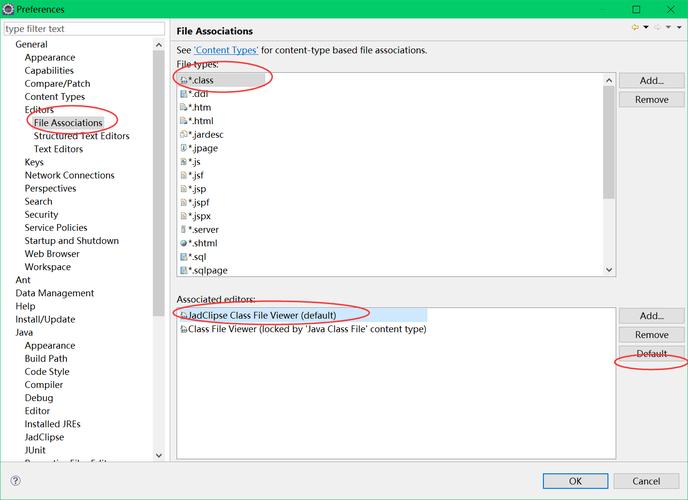
Task: Click Add... beside associated editors
Action: [652, 316]
